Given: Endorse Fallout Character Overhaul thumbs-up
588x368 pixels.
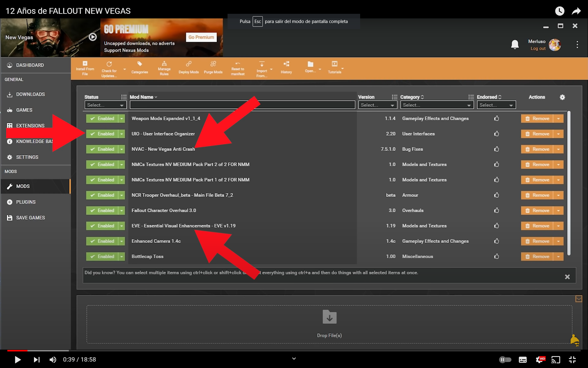Looking at the screenshot, I should 496,210.
